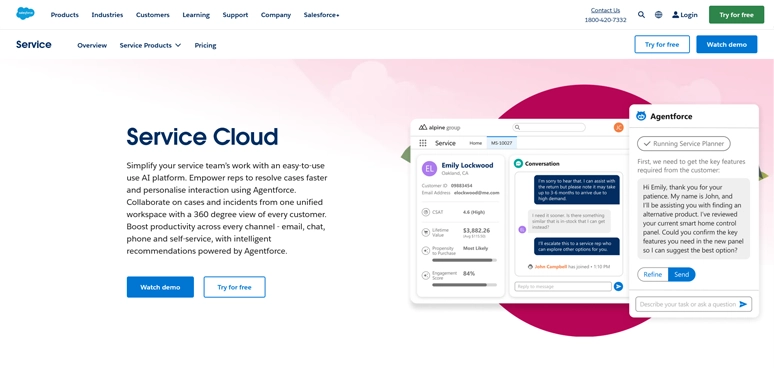Viewport: 774px width, 377px height.
Task: Open the Support menu
Action: pos(235,15)
